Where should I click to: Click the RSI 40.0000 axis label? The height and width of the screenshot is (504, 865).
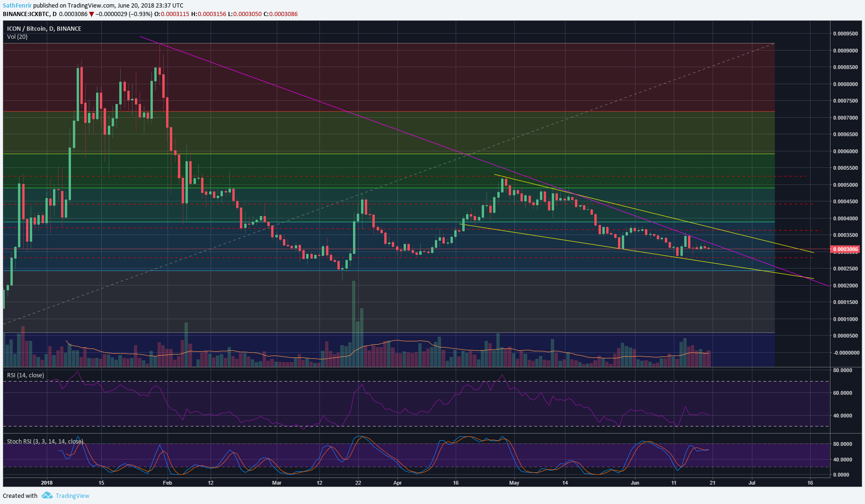tap(842, 416)
